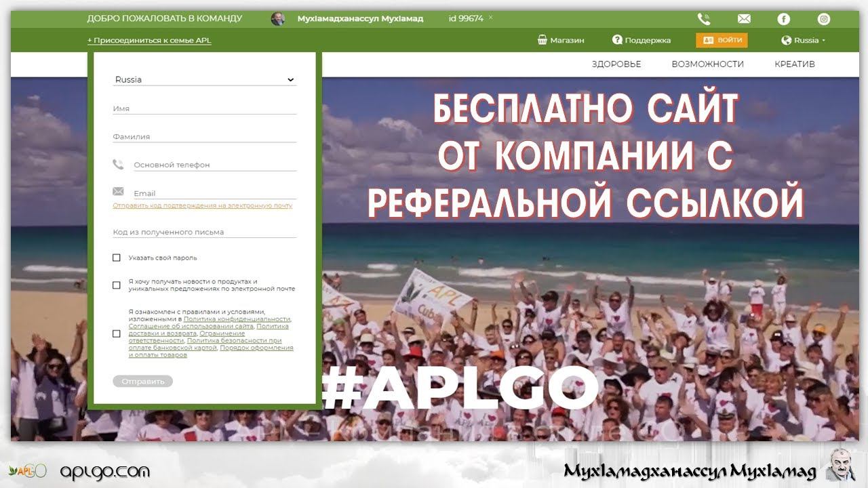Click Отправить код подтверждения на электронную почту
This screenshot has height=488, width=868.
pyautogui.click(x=203, y=205)
